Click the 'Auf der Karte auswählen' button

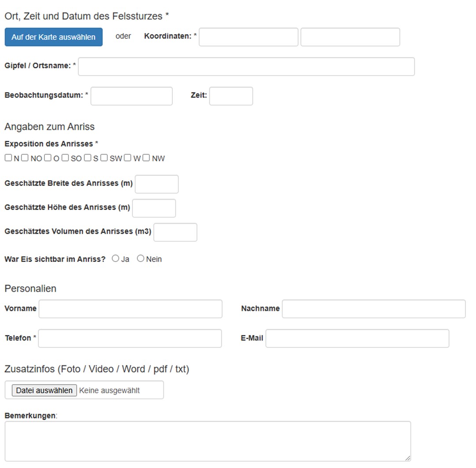click(x=53, y=37)
